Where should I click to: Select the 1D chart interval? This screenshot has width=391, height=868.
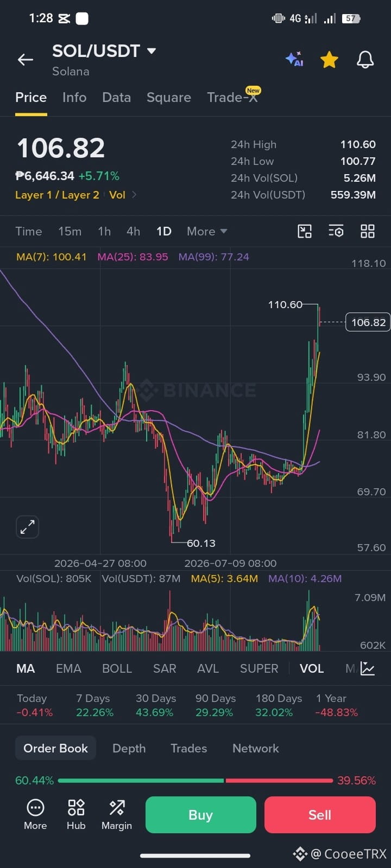164,232
